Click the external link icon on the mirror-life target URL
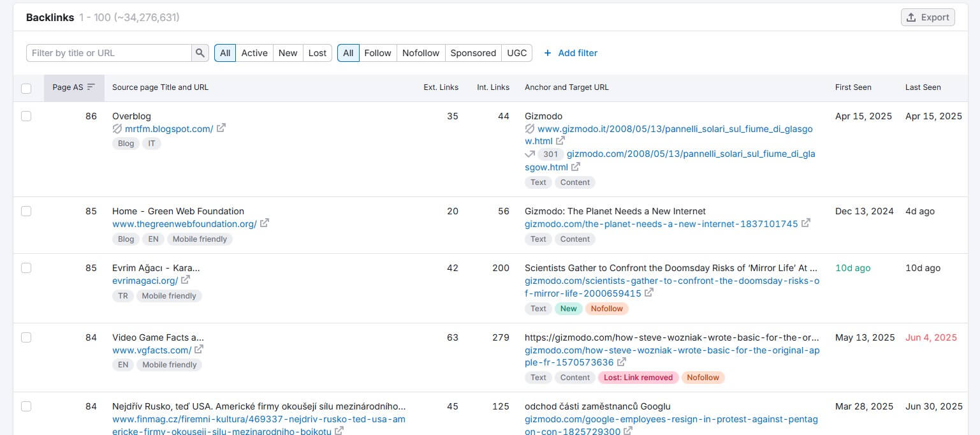Image resolution: width=980 pixels, height=435 pixels. point(649,292)
